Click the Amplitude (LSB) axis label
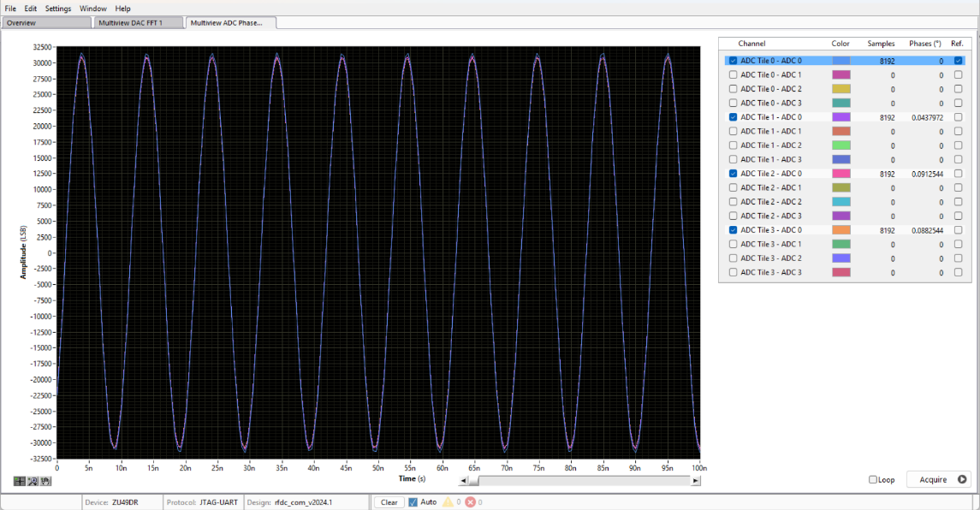The height and width of the screenshot is (510, 980). pyautogui.click(x=23, y=252)
